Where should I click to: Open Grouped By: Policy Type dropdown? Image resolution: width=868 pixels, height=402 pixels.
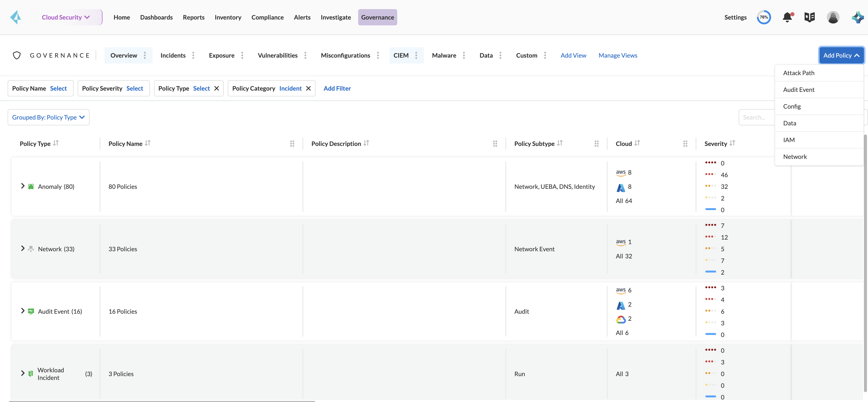(x=48, y=117)
